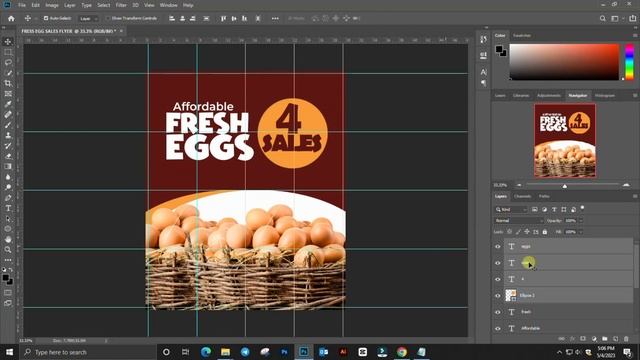The image size is (640, 360).
Task: Hide the eggs text layer
Action: tap(498, 247)
